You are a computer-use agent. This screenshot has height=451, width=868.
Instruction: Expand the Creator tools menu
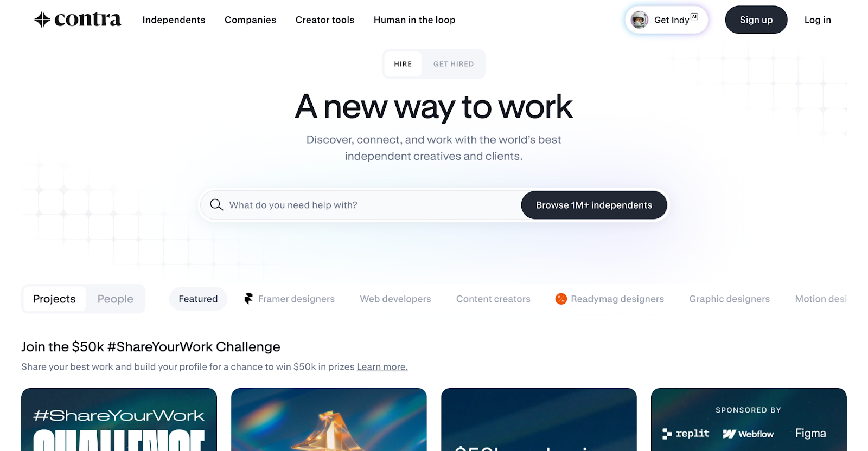coord(325,20)
